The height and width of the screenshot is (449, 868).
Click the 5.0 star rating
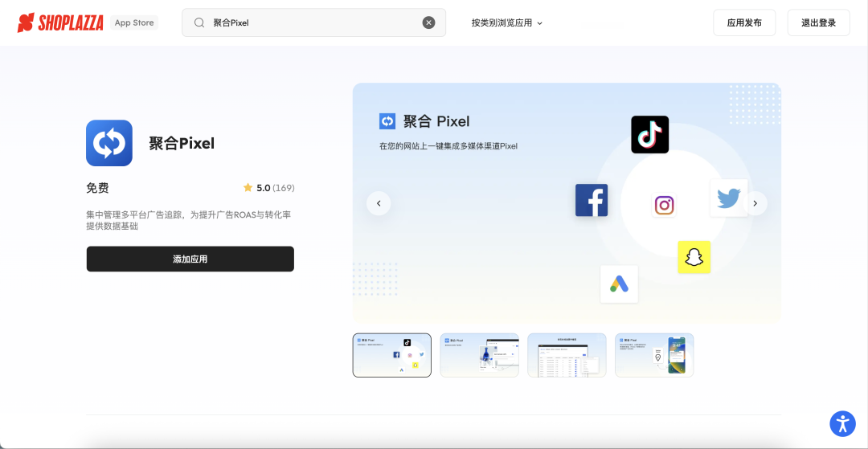click(x=268, y=188)
